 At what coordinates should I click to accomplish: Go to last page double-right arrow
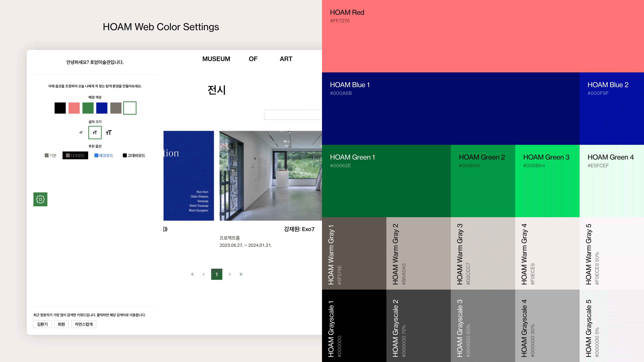point(241,274)
